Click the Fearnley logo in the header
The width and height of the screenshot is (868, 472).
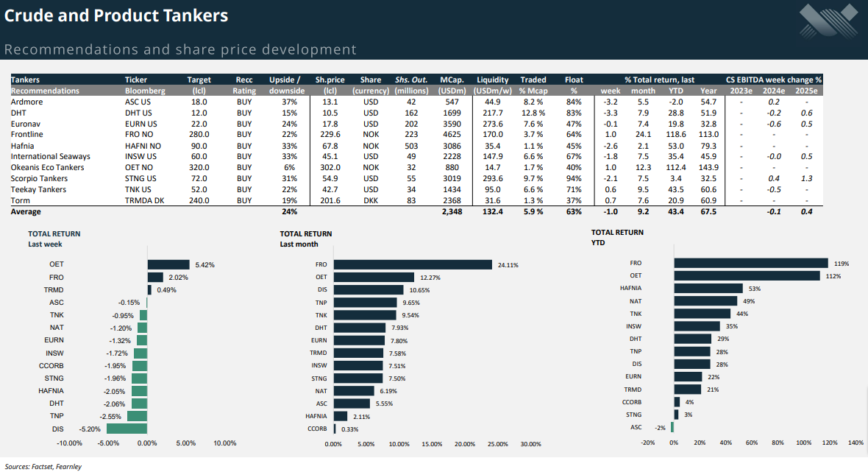829,21
